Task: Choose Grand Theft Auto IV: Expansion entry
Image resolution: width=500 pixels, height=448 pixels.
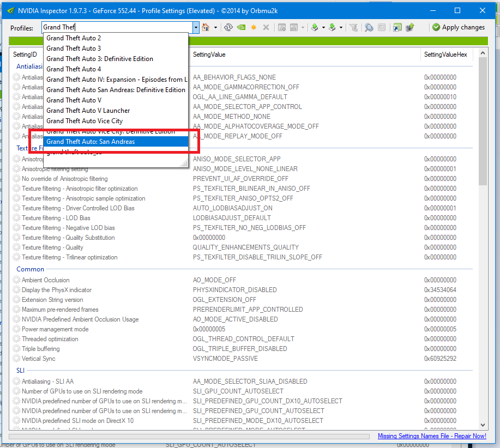Action: [116, 80]
